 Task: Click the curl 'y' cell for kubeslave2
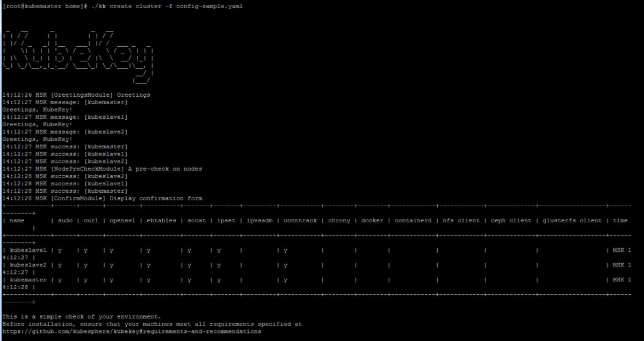tap(86, 265)
